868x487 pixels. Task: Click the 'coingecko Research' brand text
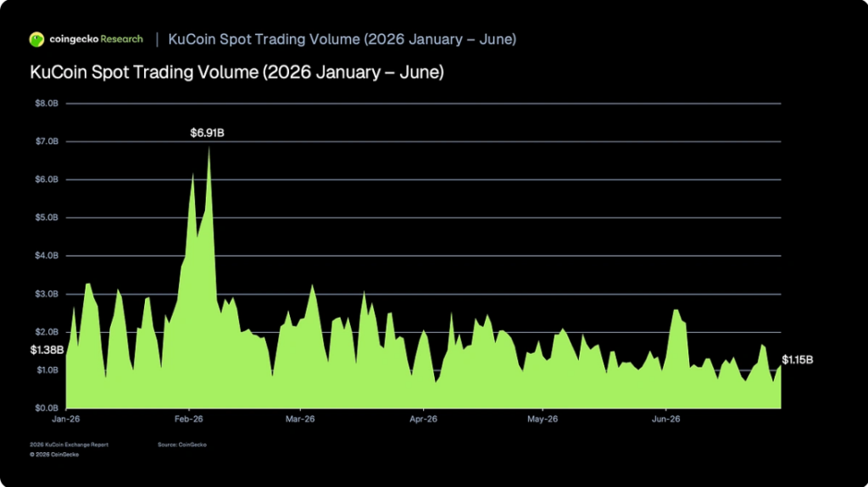point(97,39)
